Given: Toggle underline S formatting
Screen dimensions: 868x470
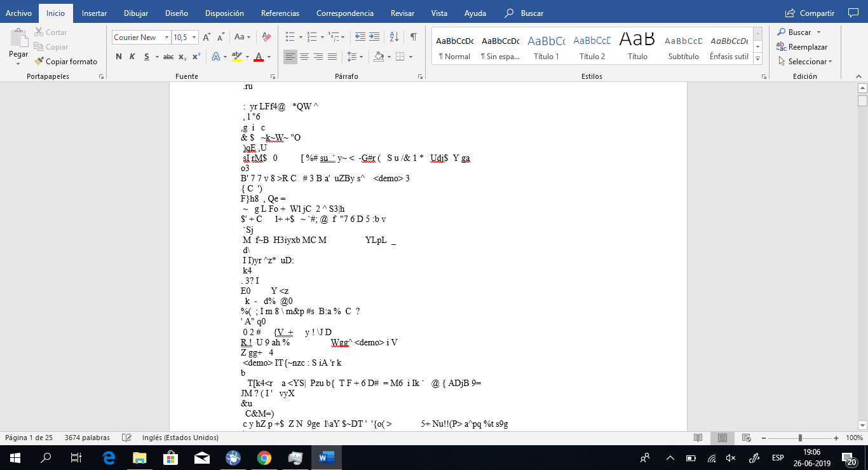Looking at the screenshot, I should click(x=147, y=57).
